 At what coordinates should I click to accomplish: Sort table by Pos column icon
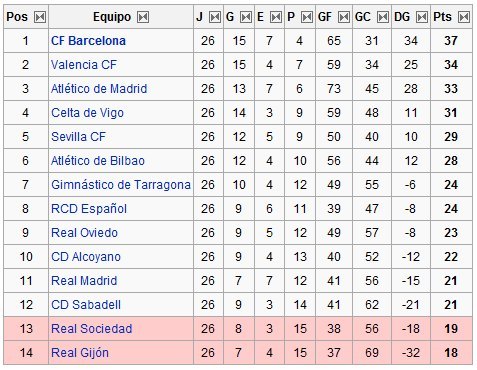pos(40,17)
